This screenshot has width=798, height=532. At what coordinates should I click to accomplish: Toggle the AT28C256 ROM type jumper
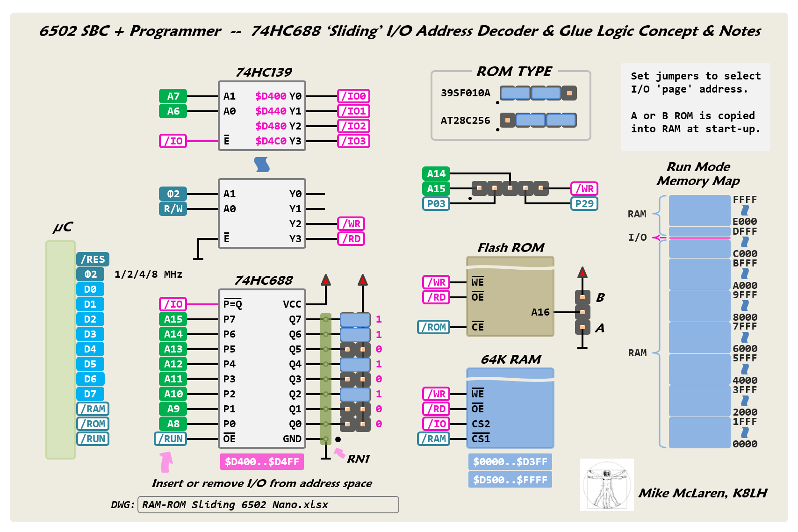click(538, 120)
